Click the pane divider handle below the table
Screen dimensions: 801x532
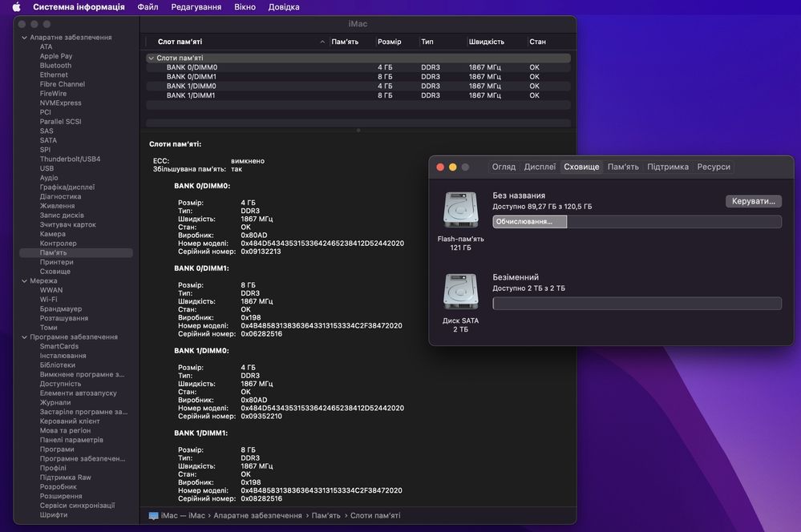point(358,130)
